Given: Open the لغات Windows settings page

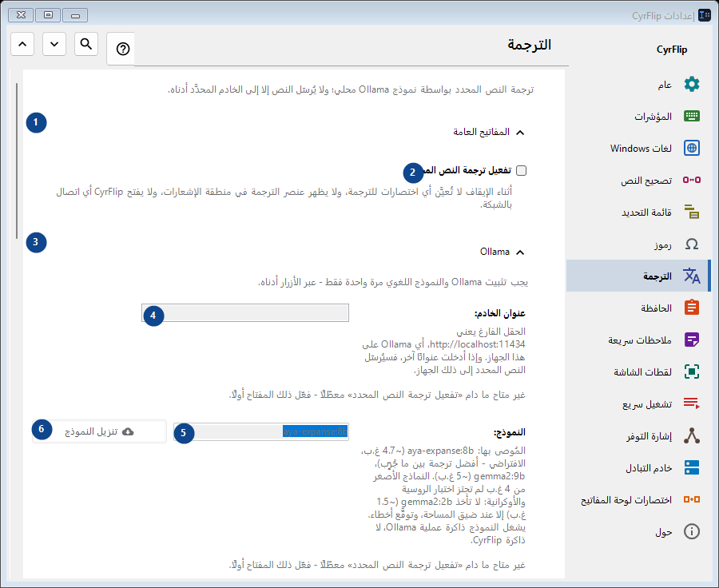Looking at the screenshot, I should pyautogui.click(x=639, y=148).
